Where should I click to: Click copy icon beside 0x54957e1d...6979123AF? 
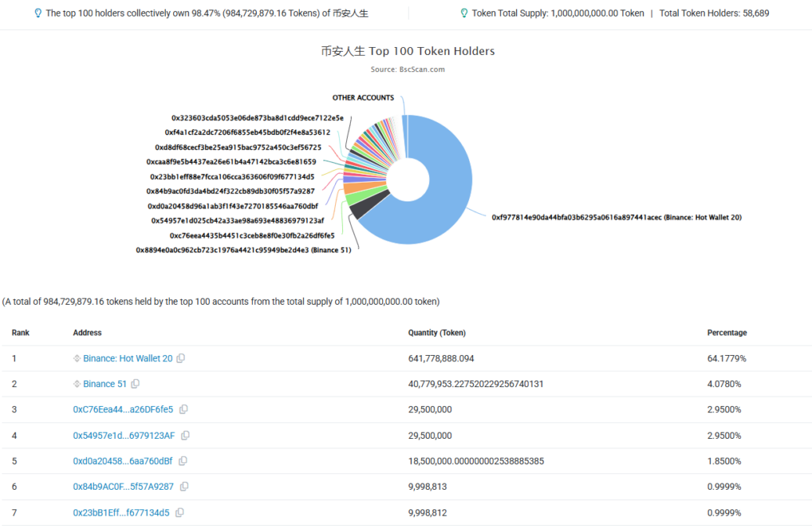pyautogui.click(x=186, y=436)
